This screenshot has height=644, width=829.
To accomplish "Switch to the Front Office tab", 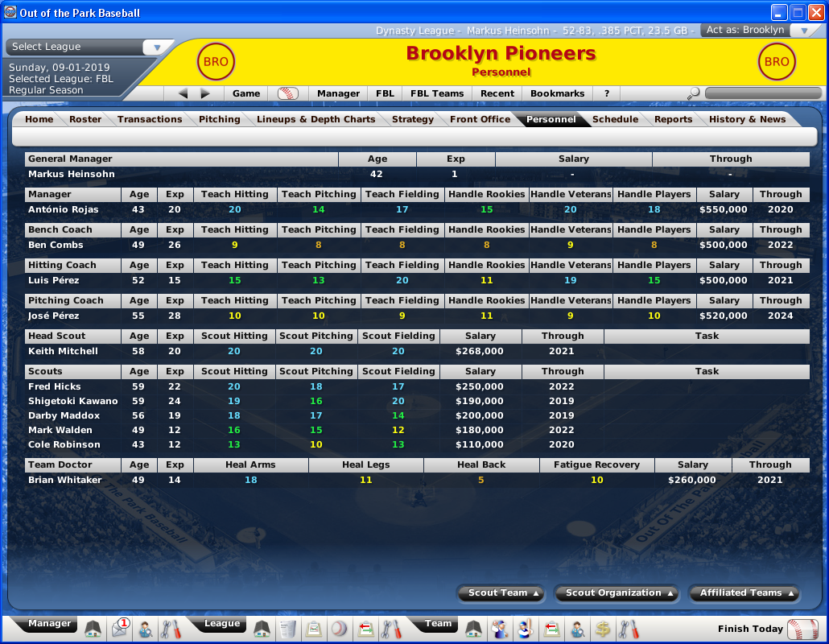I will pos(480,119).
